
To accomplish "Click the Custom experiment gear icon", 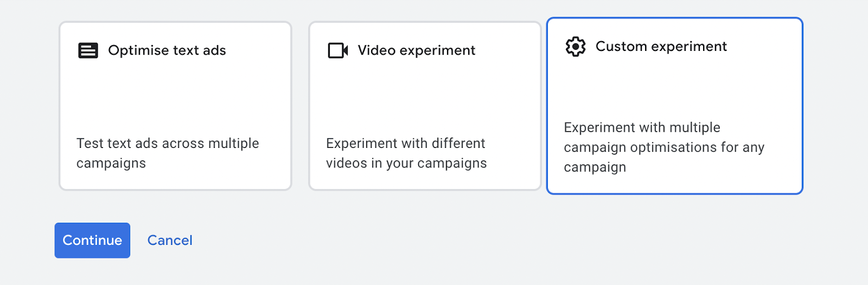I will coord(576,47).
